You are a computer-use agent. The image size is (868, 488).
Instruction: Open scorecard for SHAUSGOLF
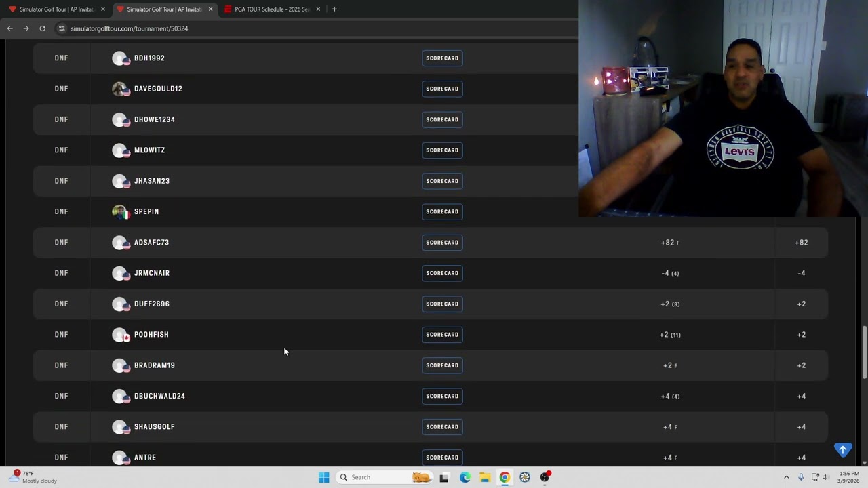point(442,427)
